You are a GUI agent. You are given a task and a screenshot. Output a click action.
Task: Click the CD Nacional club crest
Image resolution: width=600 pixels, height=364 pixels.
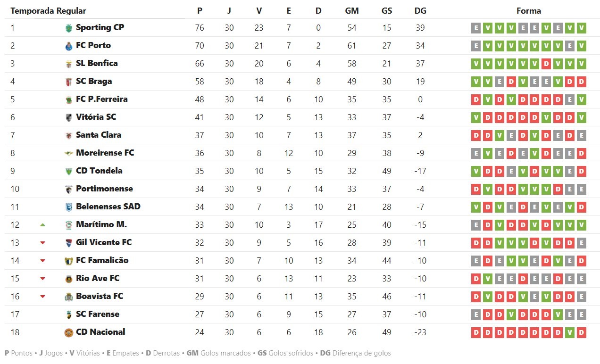click(x=69, y=332)
